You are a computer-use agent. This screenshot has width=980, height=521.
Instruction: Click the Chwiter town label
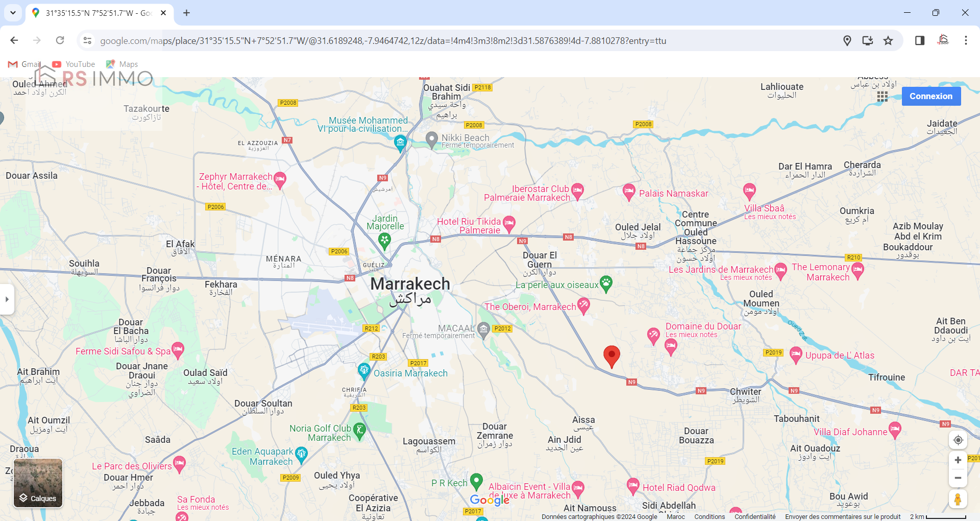[746, 392]
